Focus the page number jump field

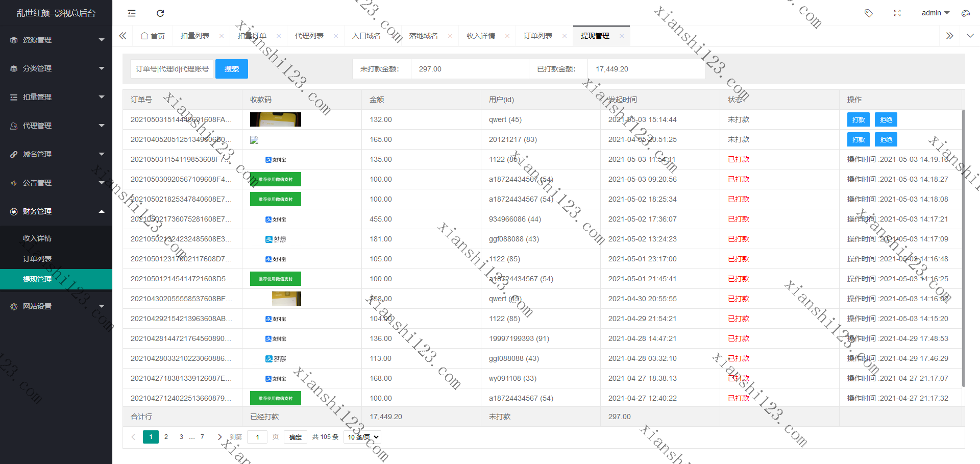257,437
